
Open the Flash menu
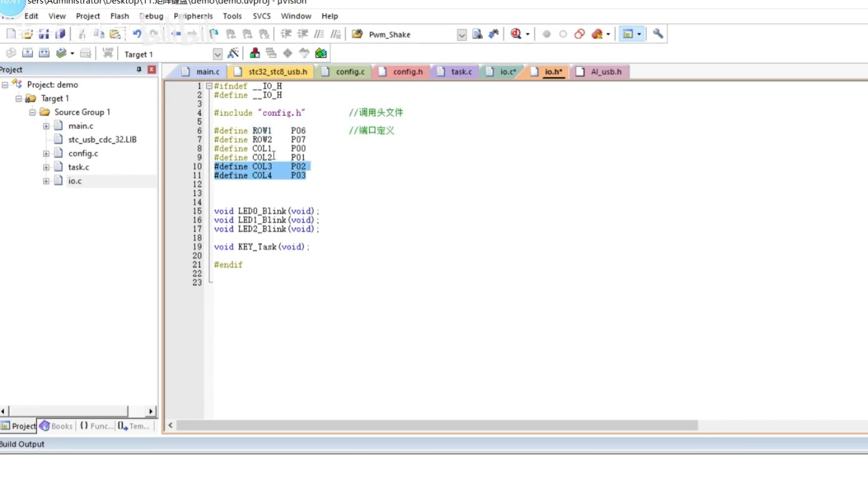click(119, 16)
